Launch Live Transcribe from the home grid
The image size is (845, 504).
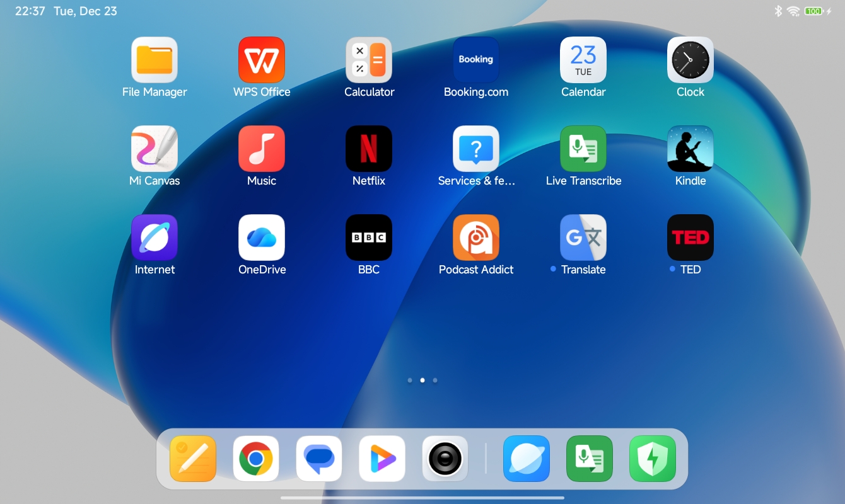583,149
